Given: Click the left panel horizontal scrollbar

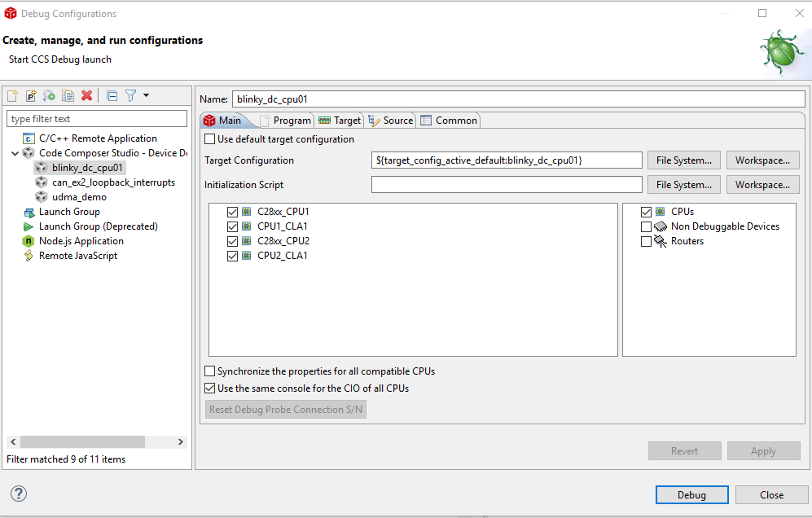Looking at the screenshot, I should click(x=81, y=441).
